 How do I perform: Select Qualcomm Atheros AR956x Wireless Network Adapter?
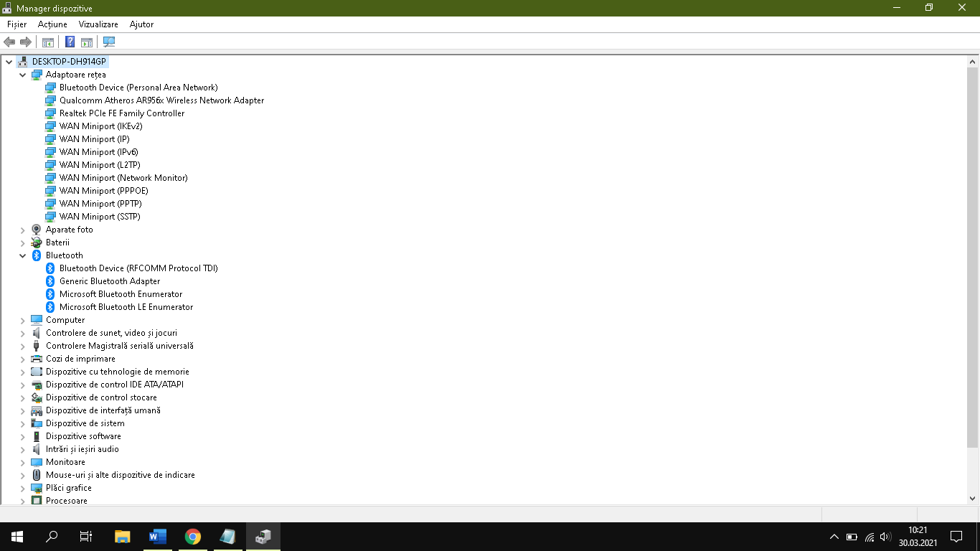click(x=161, y=100)
